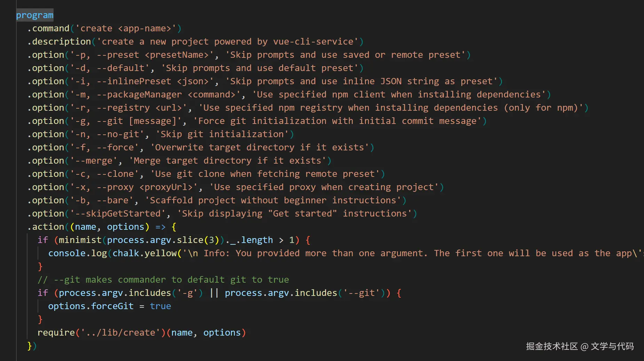Click the --registry <url> flag text

(139, 108)
